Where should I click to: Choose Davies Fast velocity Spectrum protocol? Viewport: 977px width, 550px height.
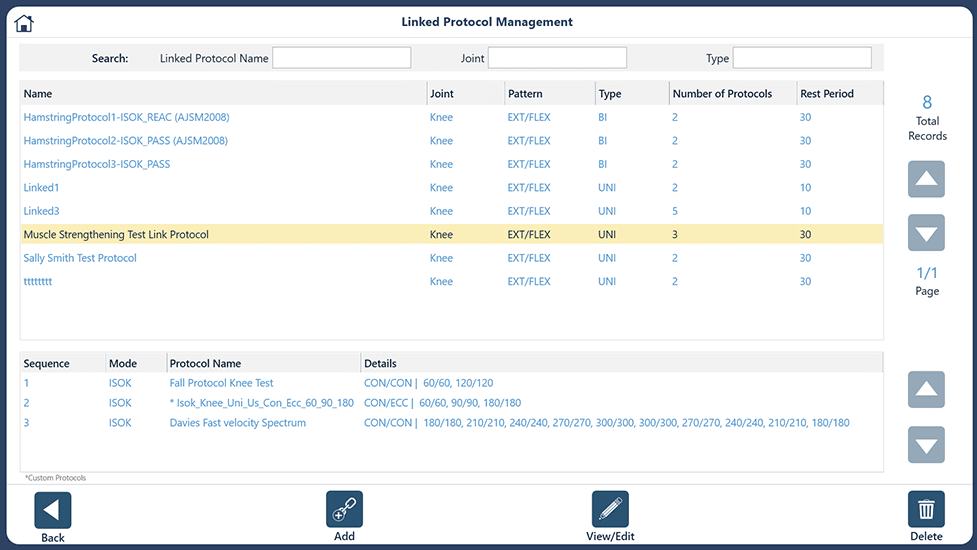click(x=238, y=423)
